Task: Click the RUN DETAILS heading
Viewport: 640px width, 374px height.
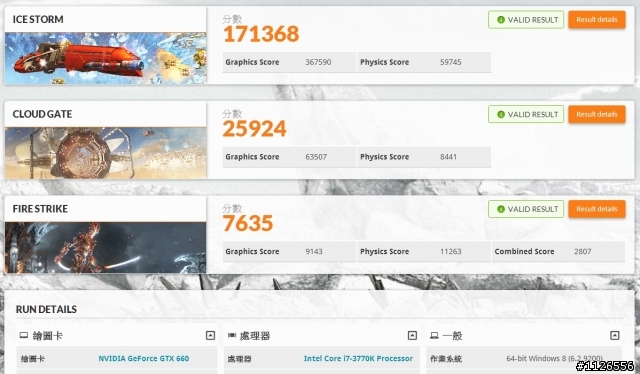Action: pos(46,309)
